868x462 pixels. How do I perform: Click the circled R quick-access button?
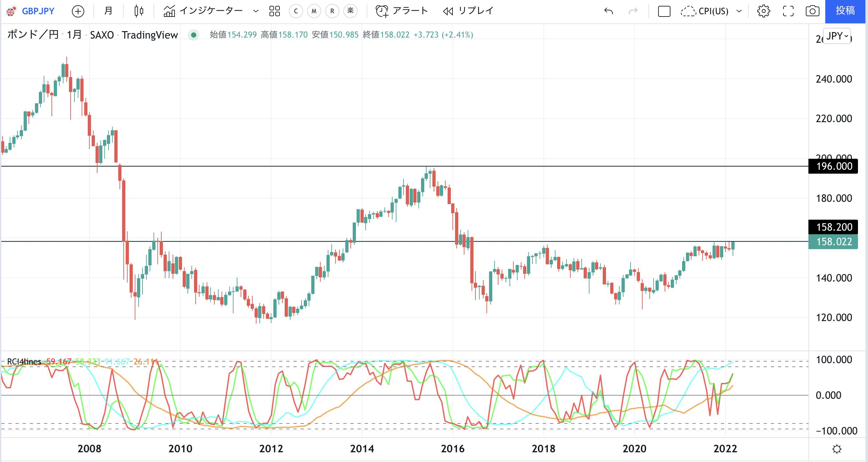click(x=332, y=11)
